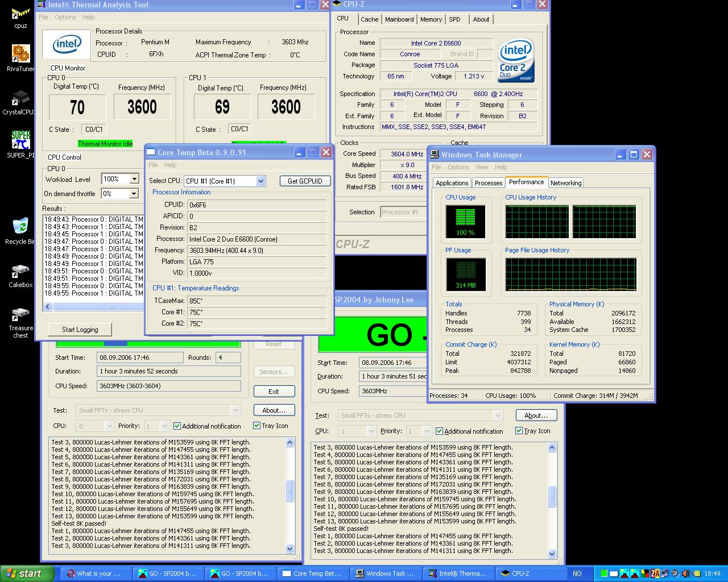Click the Intel logo in Thermal Analysis Tool
Image resolution: width=728 pixels, height=582 pixels.
[67, 44]
